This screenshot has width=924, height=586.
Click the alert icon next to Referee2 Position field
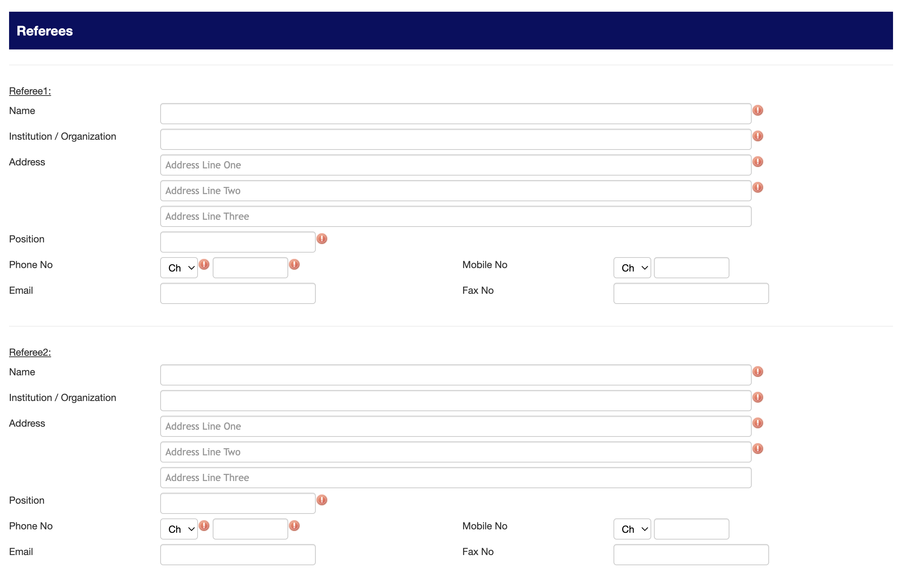[x=321, y=500]
